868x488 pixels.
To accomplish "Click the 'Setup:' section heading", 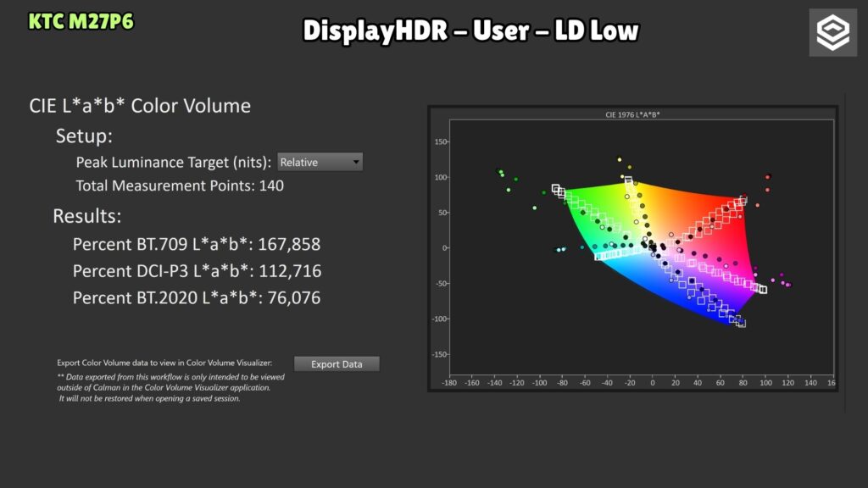I will pos(84,136).
